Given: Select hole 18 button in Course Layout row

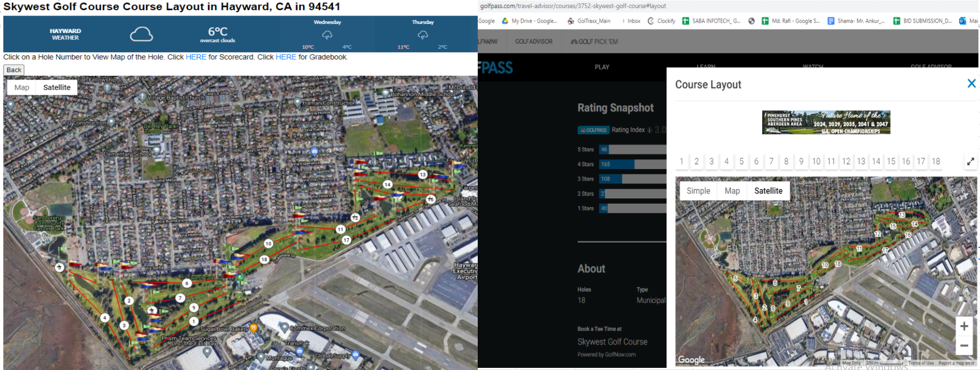Looking at the screenshot, I should click(x=936, y=162).
